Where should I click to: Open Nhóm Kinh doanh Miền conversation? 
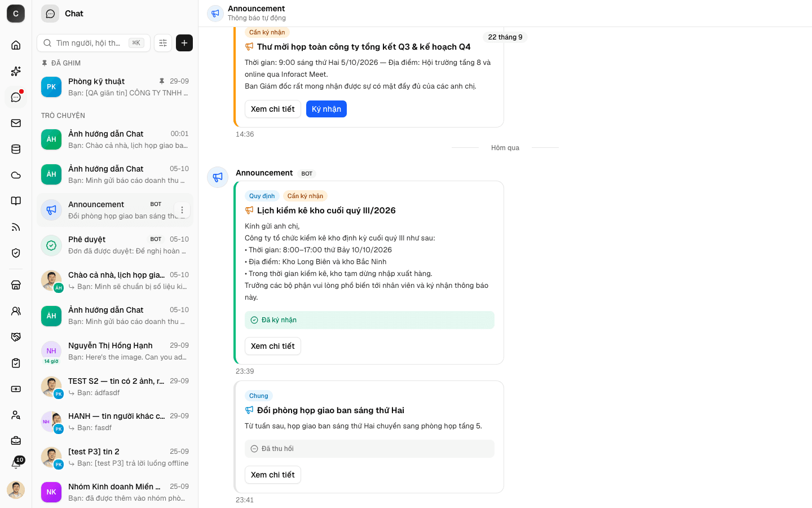(x=115, y=492)
